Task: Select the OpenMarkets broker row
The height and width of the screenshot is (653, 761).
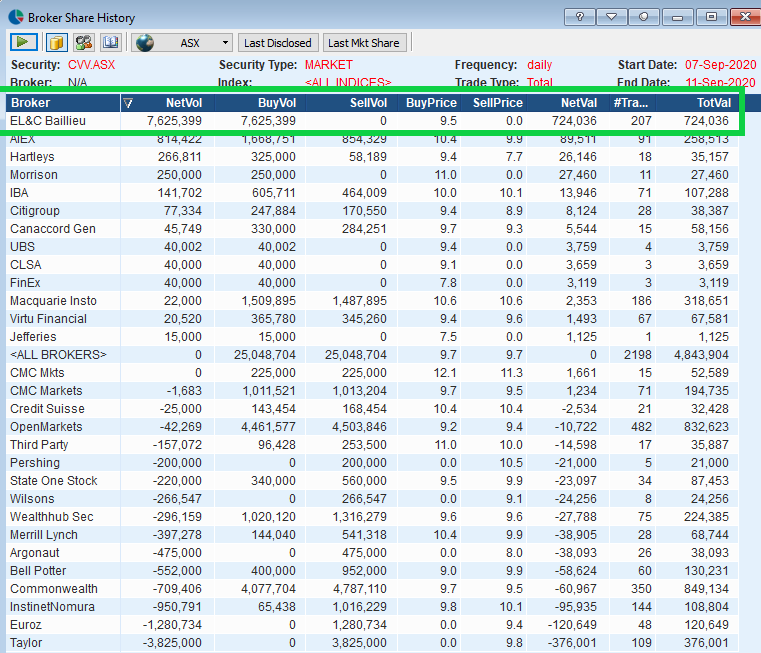Action: click(372, 426)
